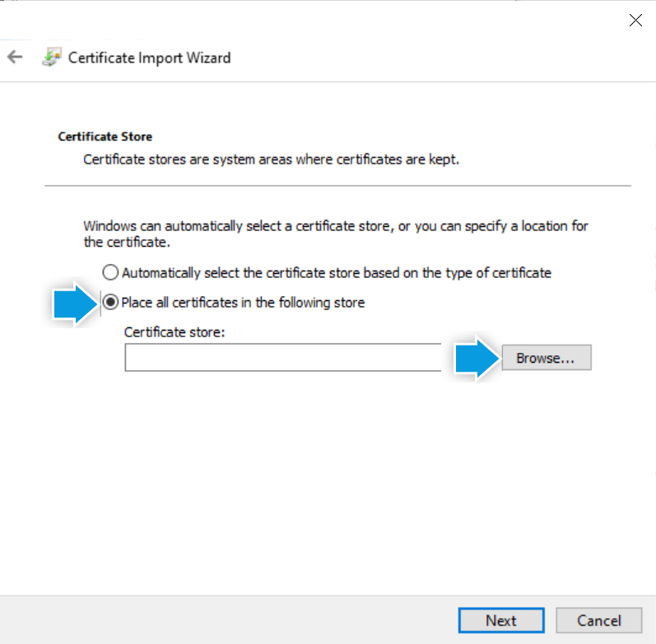Click the gray footer bar beside Next
Viewport: 656px width, 644px height.
226,620
